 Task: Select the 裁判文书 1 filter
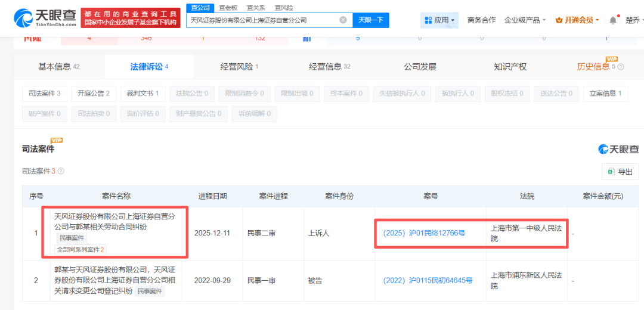point(143,93)
